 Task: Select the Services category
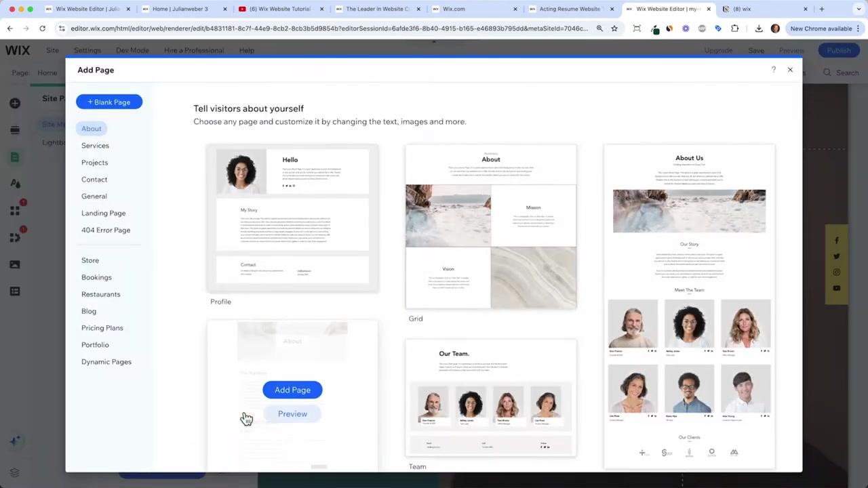coord(95,146)
